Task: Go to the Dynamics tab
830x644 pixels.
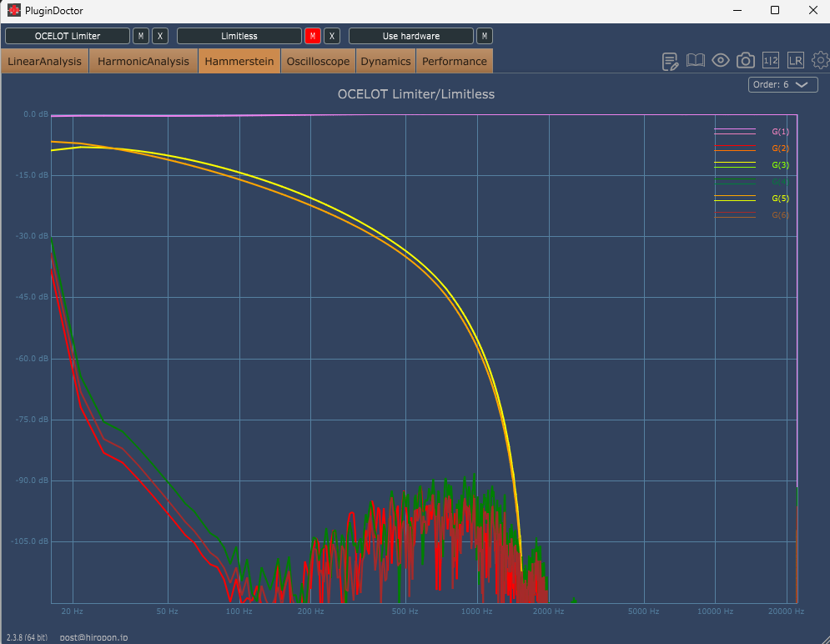Action: point(386,62)
